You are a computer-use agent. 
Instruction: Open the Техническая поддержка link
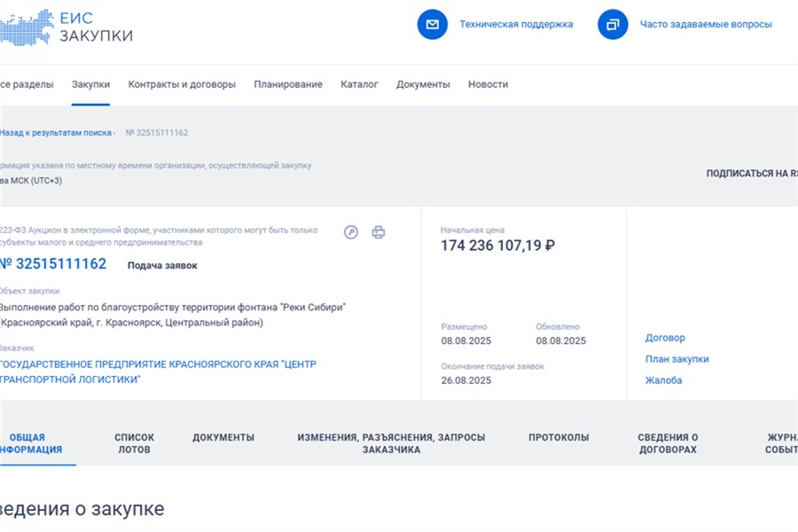tap(516, 25)
